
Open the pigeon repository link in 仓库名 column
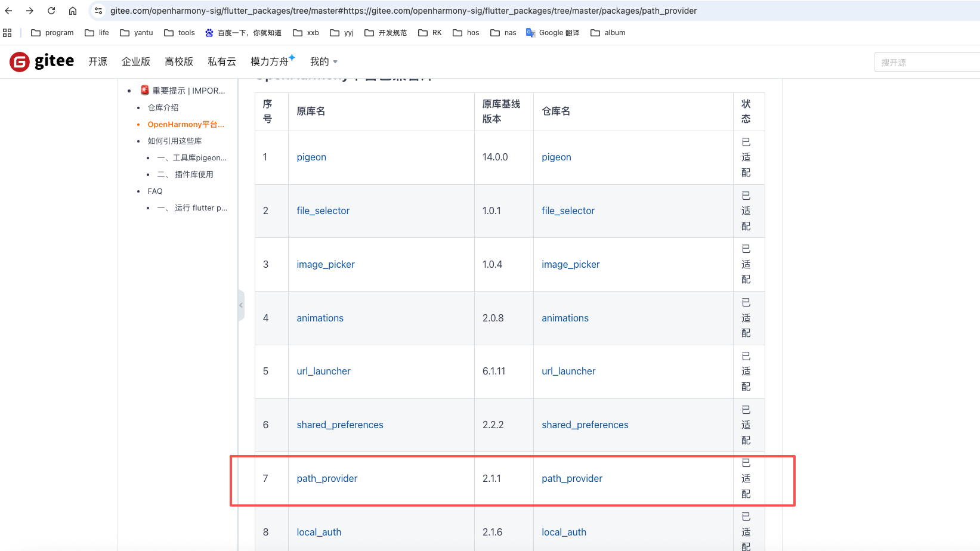[556, 157]
